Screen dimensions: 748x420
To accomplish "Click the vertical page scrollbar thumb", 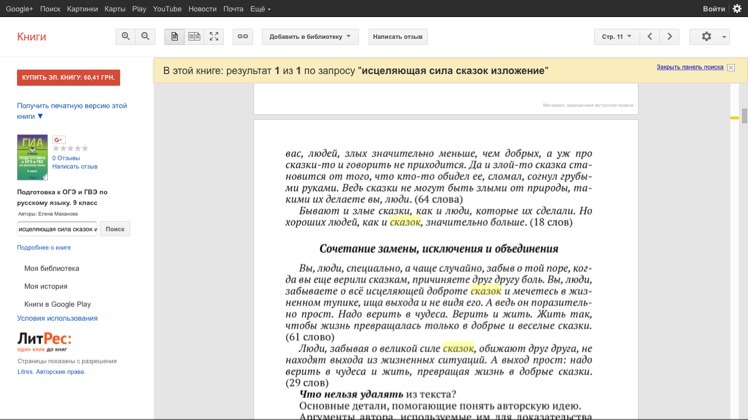I will [x=743, y=115].
